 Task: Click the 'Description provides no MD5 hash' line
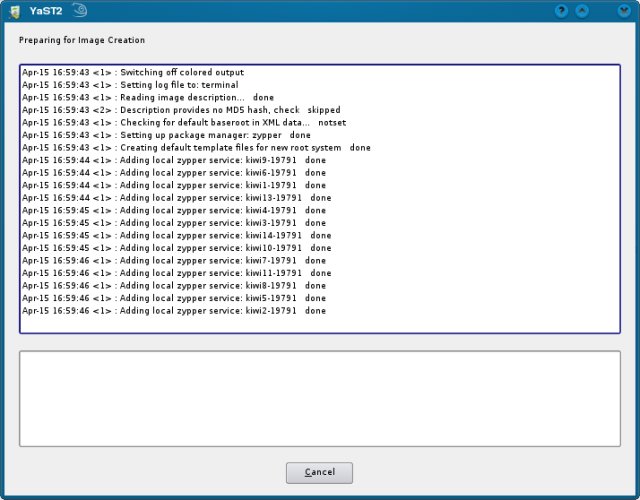(181, 110)
